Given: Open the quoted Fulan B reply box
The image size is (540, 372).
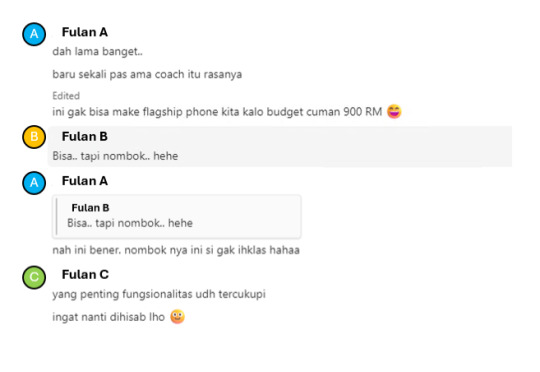Looking at the screenshot, I should [x=177, y=216].
